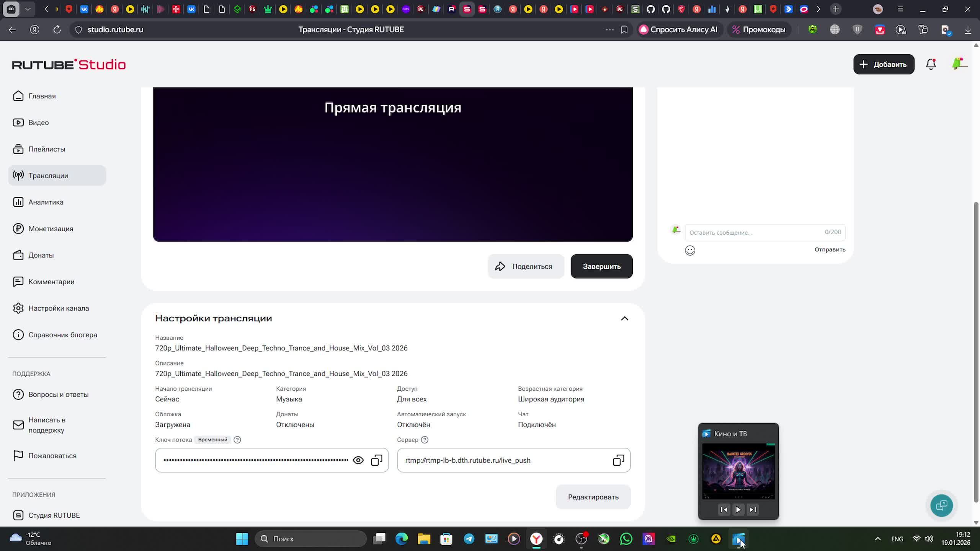The height and width of the screenshot is (551, 980).
Task: Click the chat message input field
Action: (x=754, y=232)
